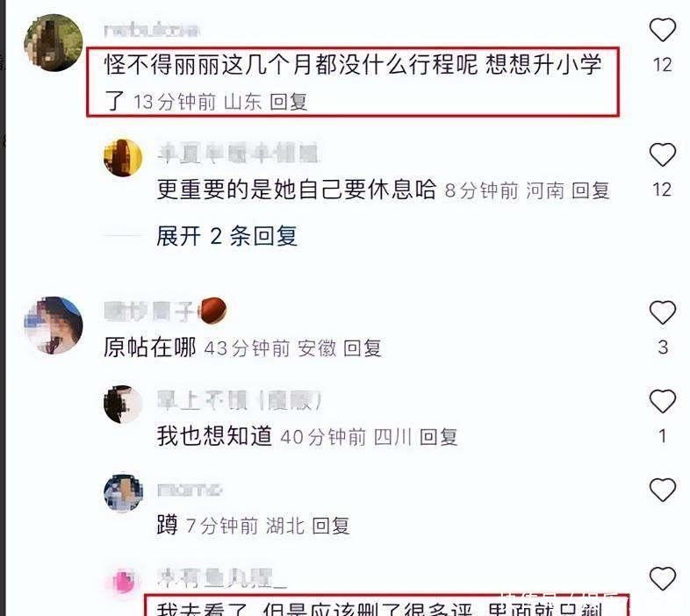Screen dimensions: 690x616
Task: Open blurred username above the '蹲' comment
Action: [x=190, y=490]
